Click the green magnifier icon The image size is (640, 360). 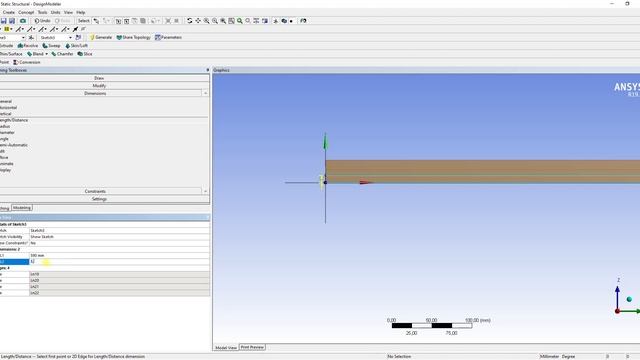[x=240, y=21]
